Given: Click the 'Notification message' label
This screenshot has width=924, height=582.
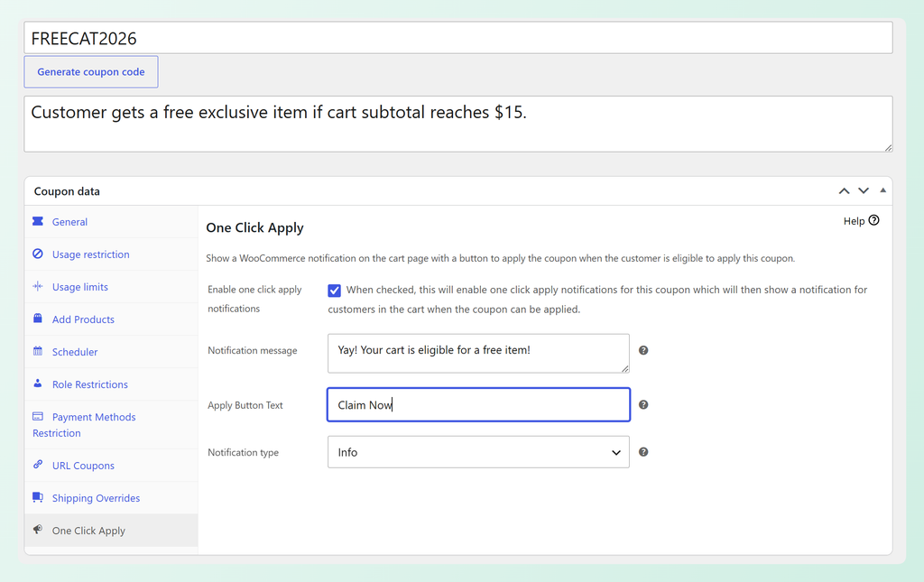Looking at the screenshot, I should click(253, 350).
